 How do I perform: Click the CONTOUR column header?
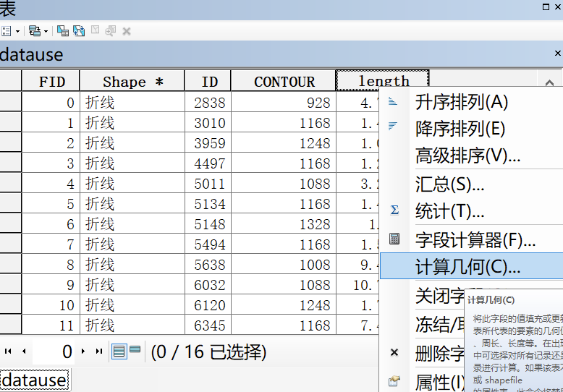[284, 81]
